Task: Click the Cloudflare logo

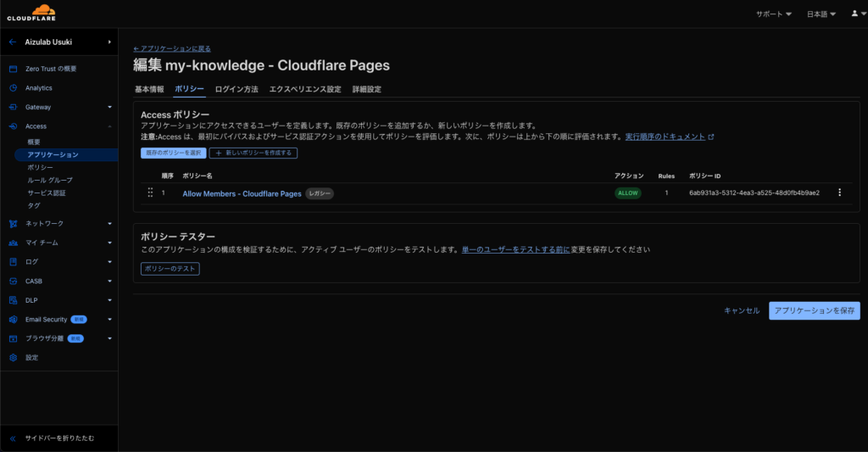Action: (x=31, y=13)
